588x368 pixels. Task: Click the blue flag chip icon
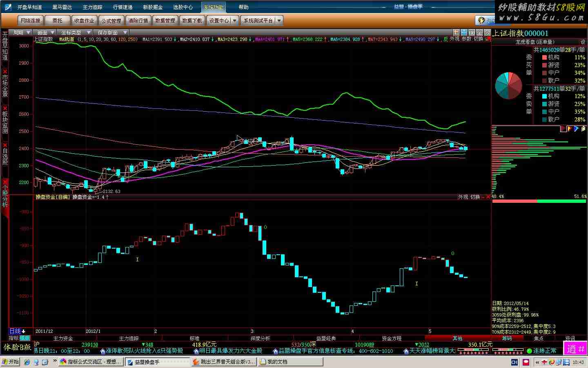tap(576, 129)
